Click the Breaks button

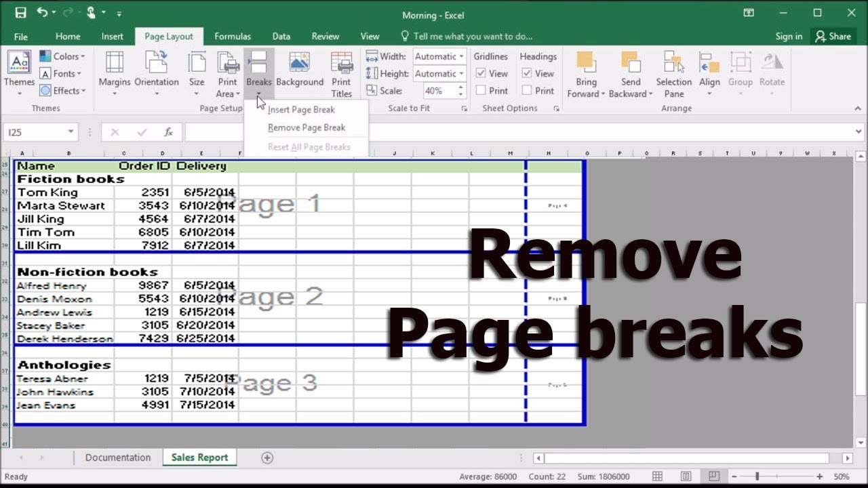[x=259, y=73]
